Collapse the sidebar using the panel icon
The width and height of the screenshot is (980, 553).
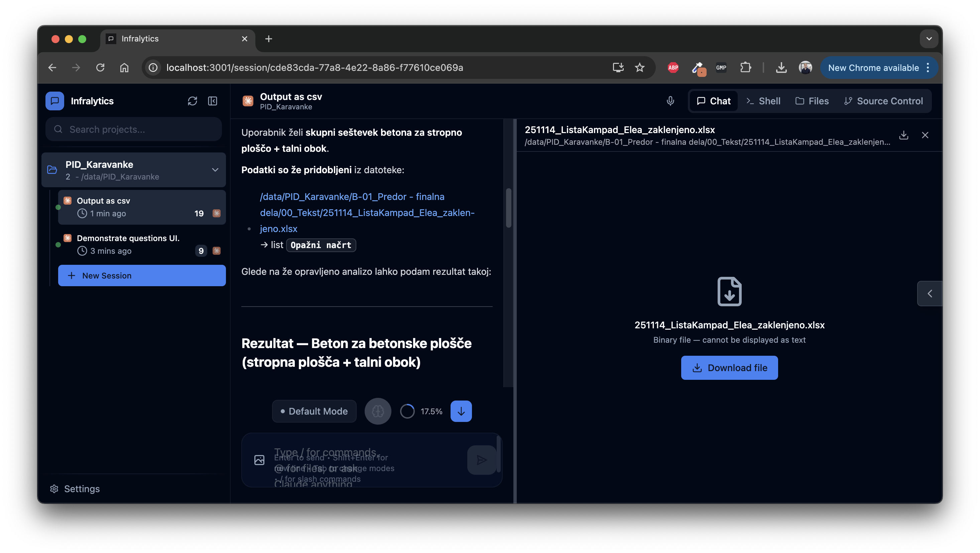(x=212, y=101)
